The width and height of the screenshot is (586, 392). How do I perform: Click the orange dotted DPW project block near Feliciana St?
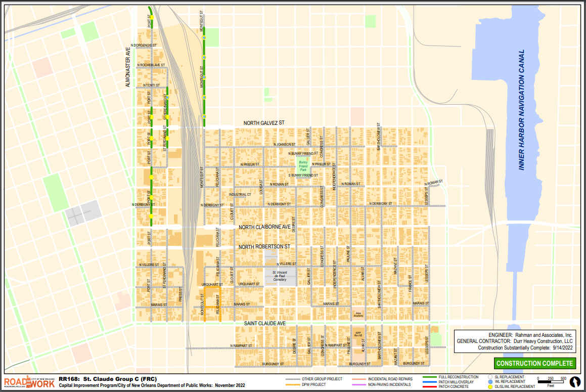coord(213,304)
